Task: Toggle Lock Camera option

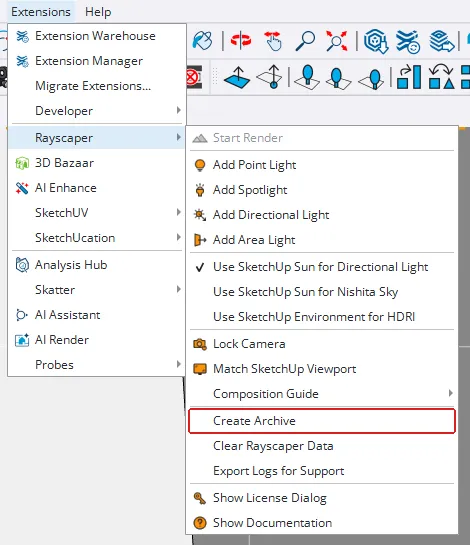Action: (x=322, y=344)
